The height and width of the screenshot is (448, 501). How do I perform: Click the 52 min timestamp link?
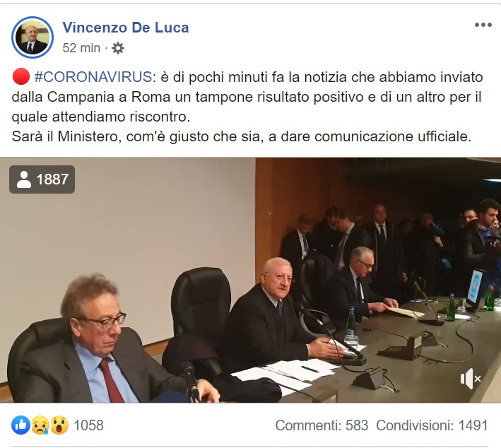[81, 48]
